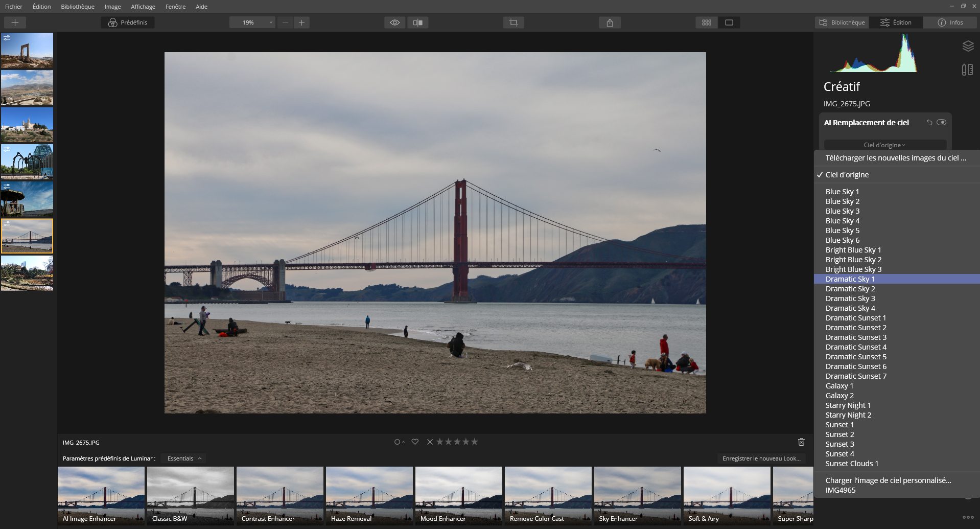Image resolution: width=980 pixels, height=529 pixels.
Task: Toggle the quick preview eye icon
Action: tap(394, 22)
